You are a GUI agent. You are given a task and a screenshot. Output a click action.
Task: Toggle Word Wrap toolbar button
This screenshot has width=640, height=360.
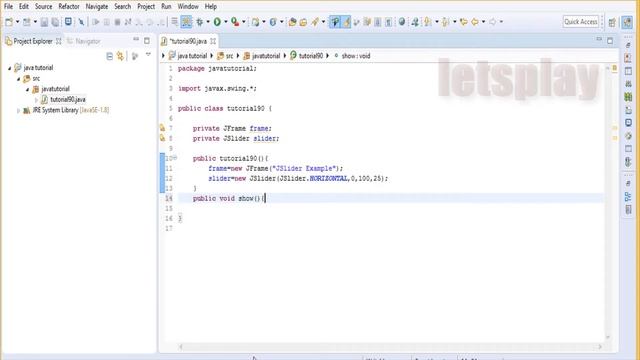pyautogui.click(x=378, y=22)
